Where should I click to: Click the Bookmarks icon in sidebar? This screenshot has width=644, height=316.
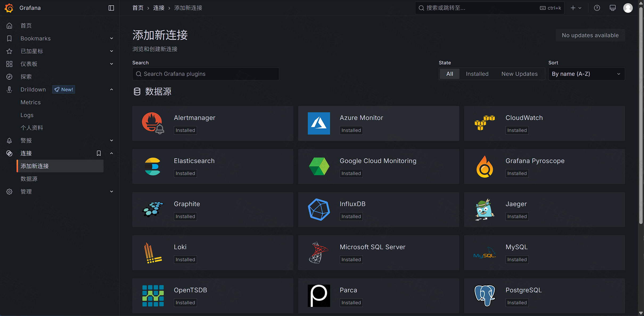pyautogui.click(x=9, y=38)
